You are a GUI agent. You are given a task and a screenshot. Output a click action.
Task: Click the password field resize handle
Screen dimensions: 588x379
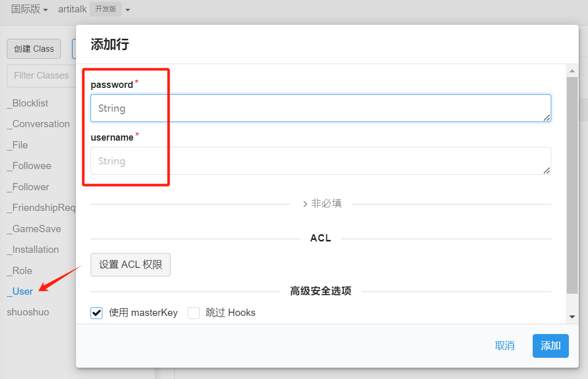click(x=547, y=118)
